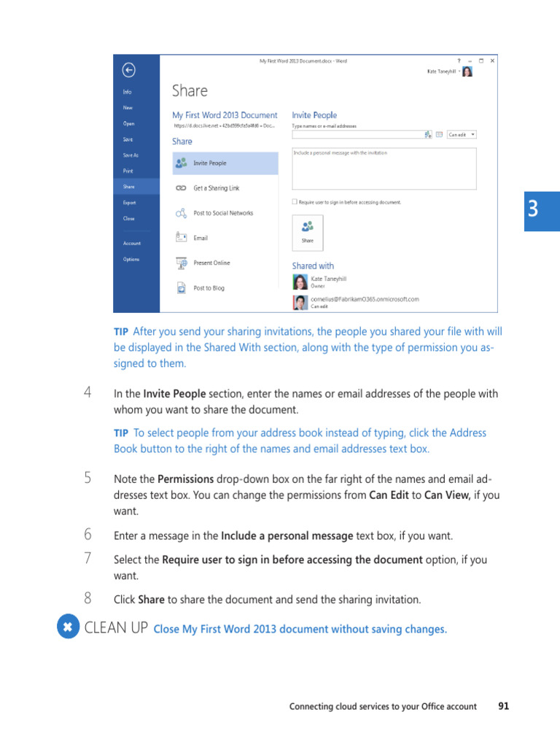
Task: Click the Post to Blog icon
Action: 182,287
